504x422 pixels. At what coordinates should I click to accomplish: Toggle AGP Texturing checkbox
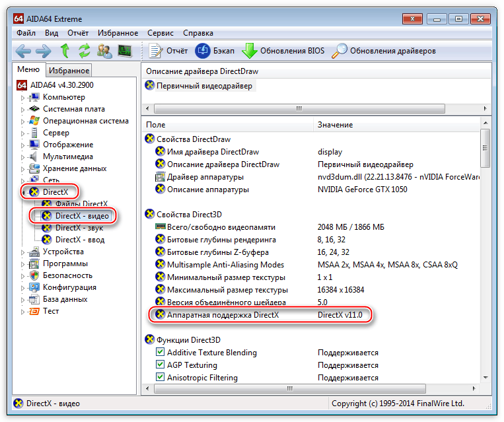[x=160, y=364]
